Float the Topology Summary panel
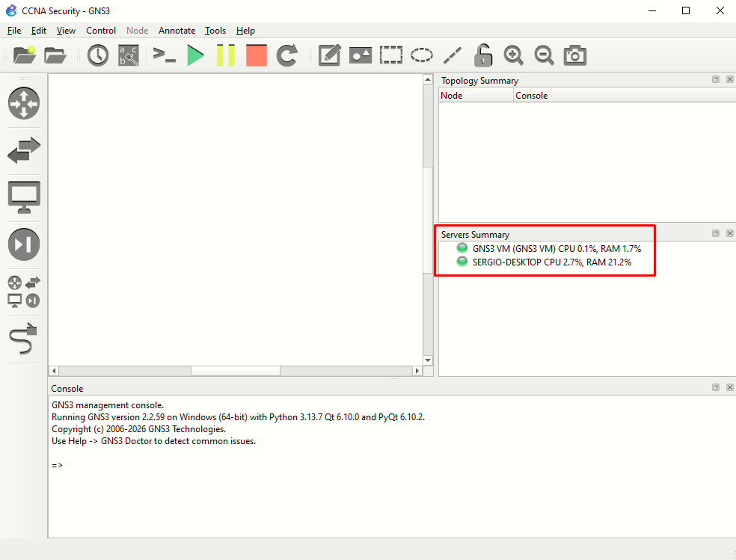 click(715, 79)
